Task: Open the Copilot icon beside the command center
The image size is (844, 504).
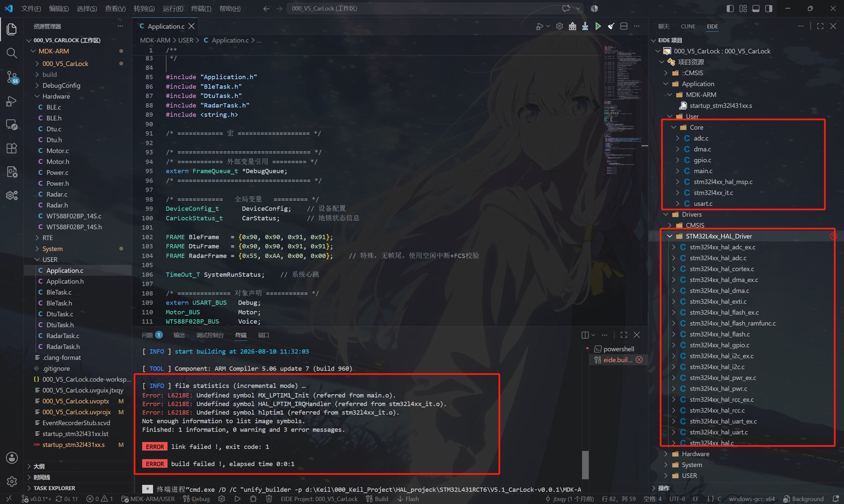Action: pos(566,9)
